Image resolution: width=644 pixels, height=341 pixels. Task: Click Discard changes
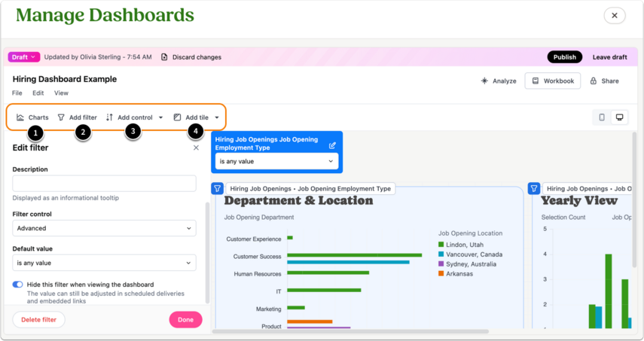[197, 57]
